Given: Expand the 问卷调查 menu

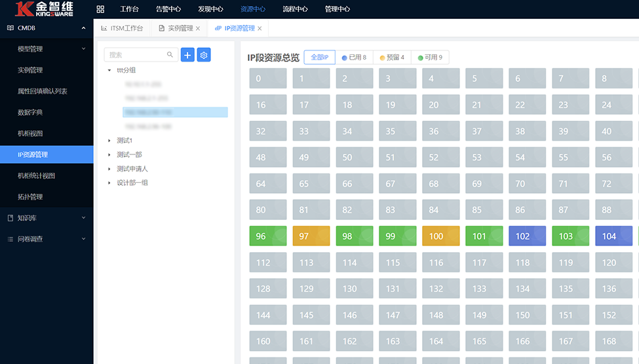Looking at the screenshot, I should tap(83, 239).
